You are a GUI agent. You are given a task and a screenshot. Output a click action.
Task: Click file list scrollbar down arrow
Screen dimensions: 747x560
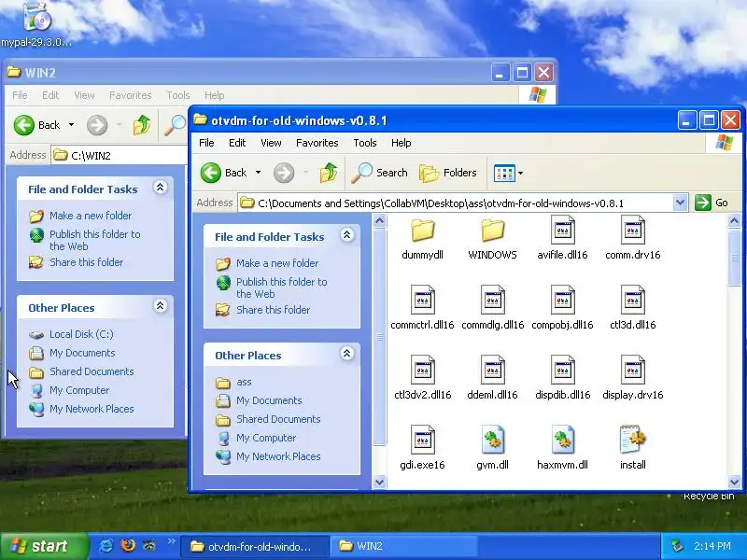point(734,482)
